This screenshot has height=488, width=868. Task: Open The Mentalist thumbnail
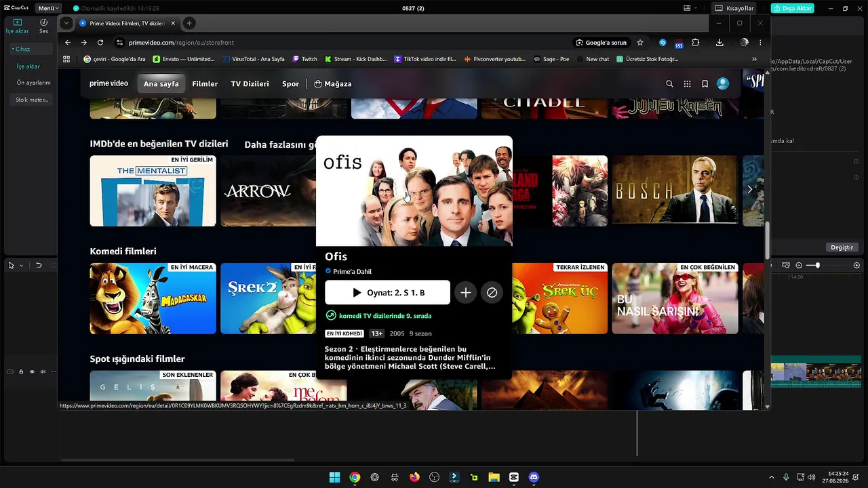153,191
